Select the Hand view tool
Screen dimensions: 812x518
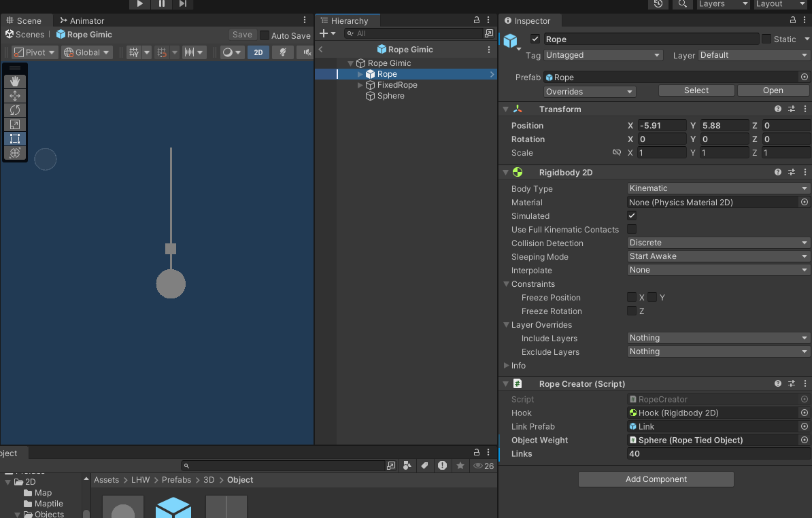15,82
